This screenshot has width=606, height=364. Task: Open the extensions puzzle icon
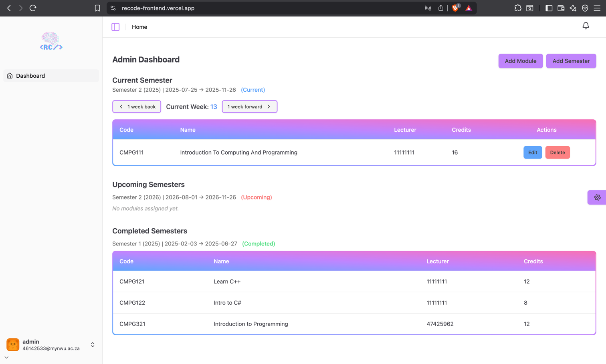coord(518,8)
